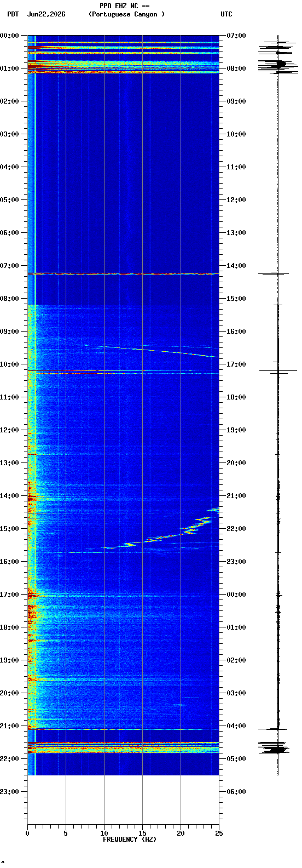Viewport: 302px width, 868px height.
Task: Click the 10:00 UTC time tick label
Action: pyautogui.click(x=236, y=134)
